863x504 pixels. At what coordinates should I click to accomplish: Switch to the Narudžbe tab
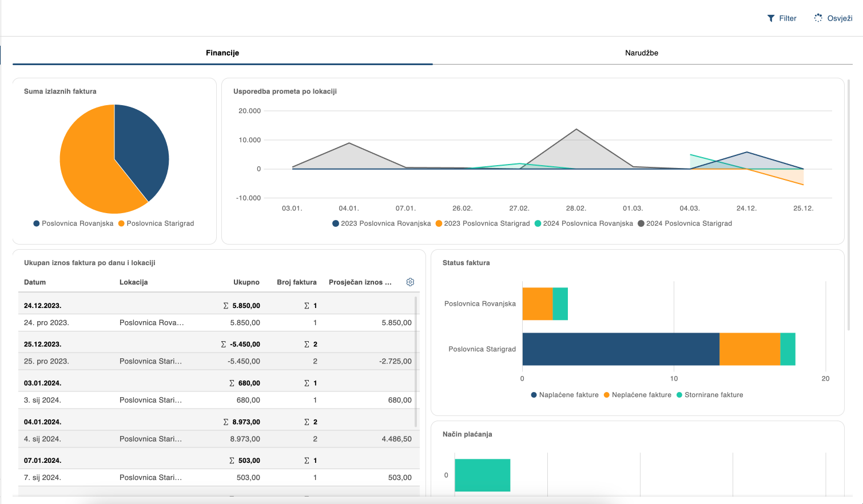[x=642, y=53]
